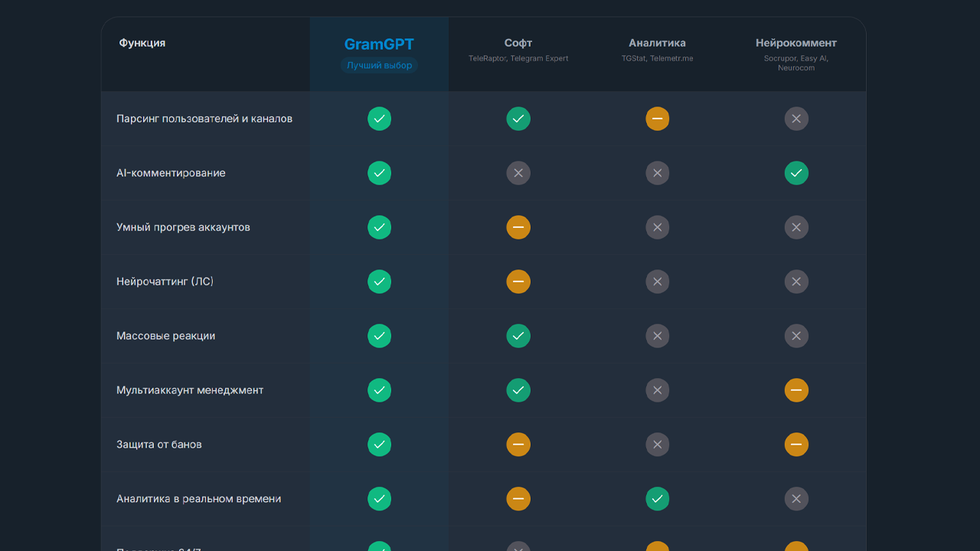Select the Нейрокоммент column header
980x551 pixels.
pyautogui.click(x=796, y=43)
